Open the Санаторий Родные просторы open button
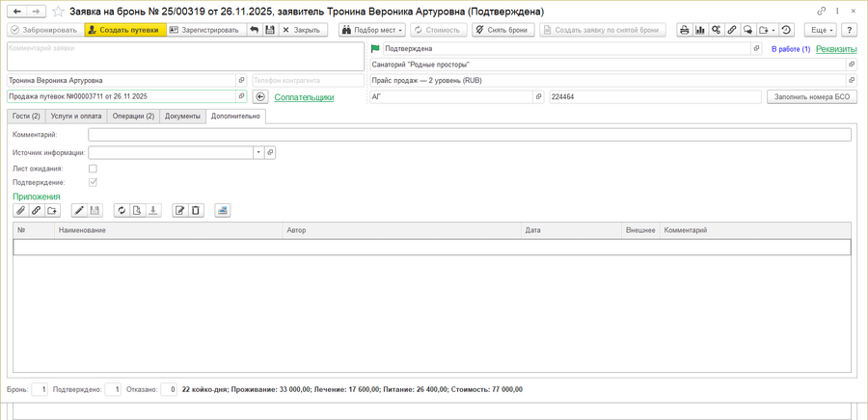This screenshot has height=420, width=868. [x=852, y=65]
